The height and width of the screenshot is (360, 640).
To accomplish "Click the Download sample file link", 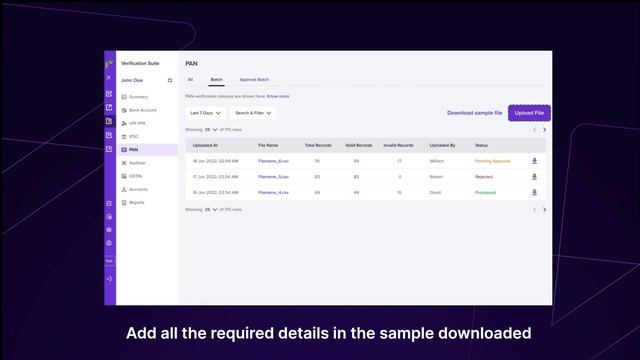I will click(474, 113).
